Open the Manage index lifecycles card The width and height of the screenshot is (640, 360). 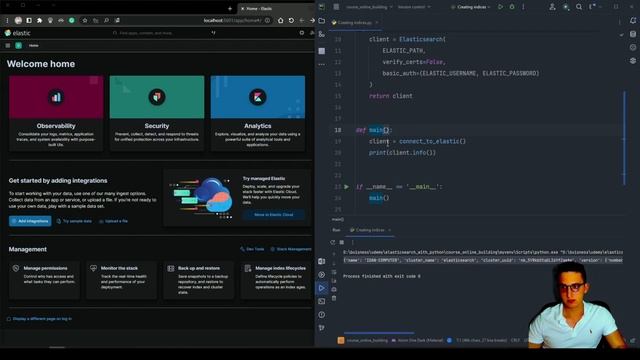[276, 280]
